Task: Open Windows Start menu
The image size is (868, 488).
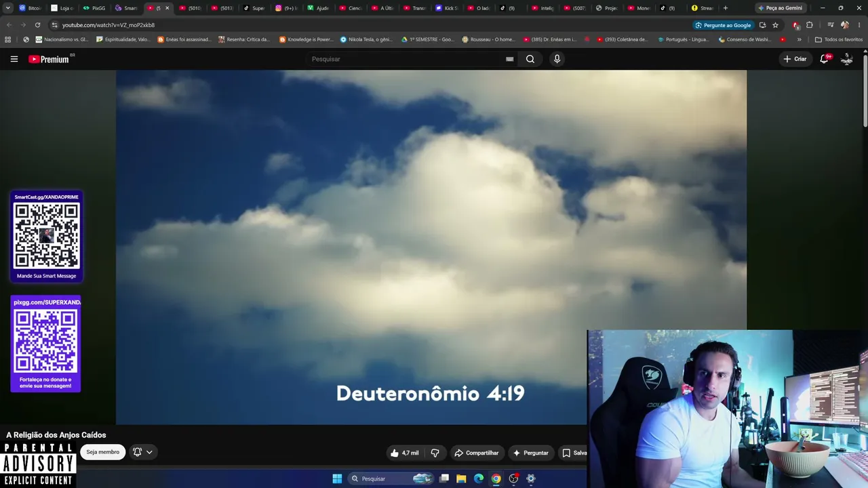Action: coord(337,479)
